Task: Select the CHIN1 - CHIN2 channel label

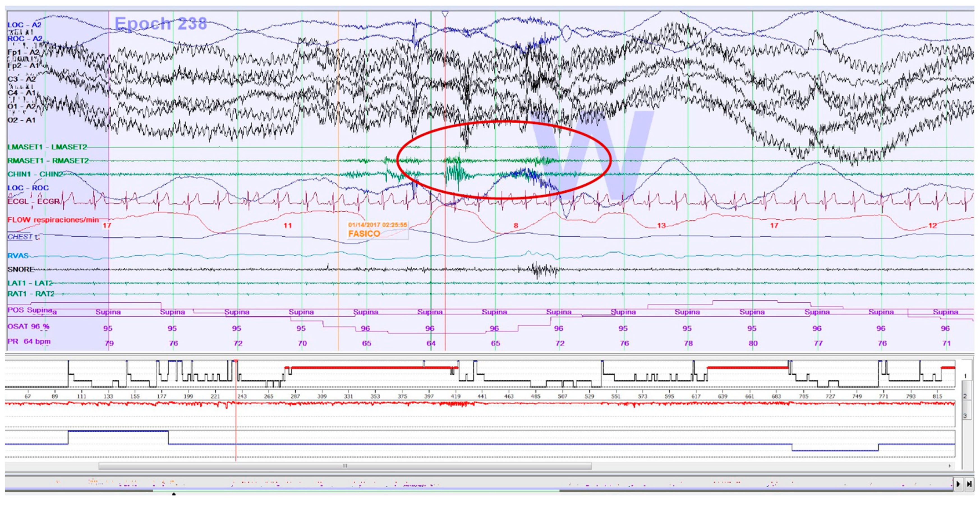Action: (x=35, y=174)
